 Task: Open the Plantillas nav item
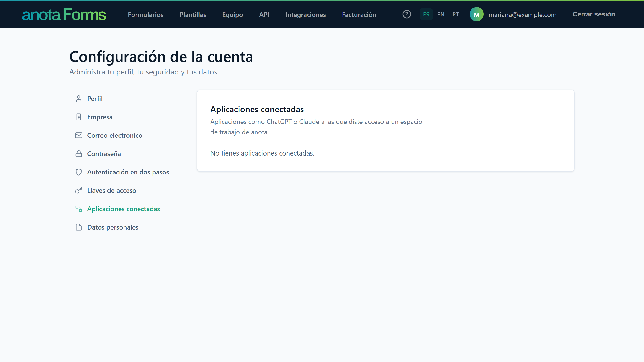coord(193,15)
